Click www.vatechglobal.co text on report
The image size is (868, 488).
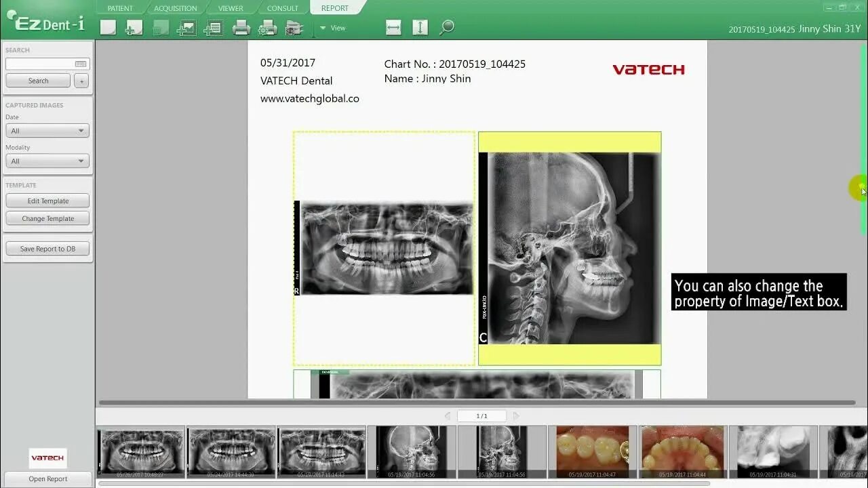point(310,98)
